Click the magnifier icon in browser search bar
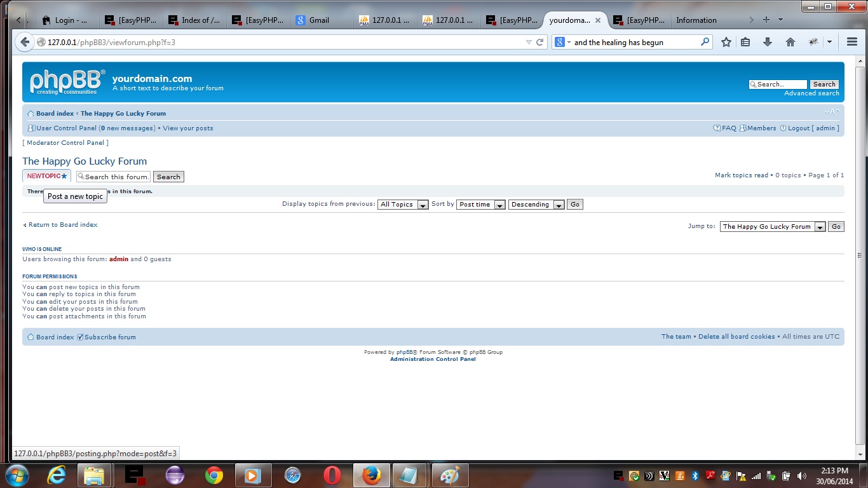 coord(705,42)
